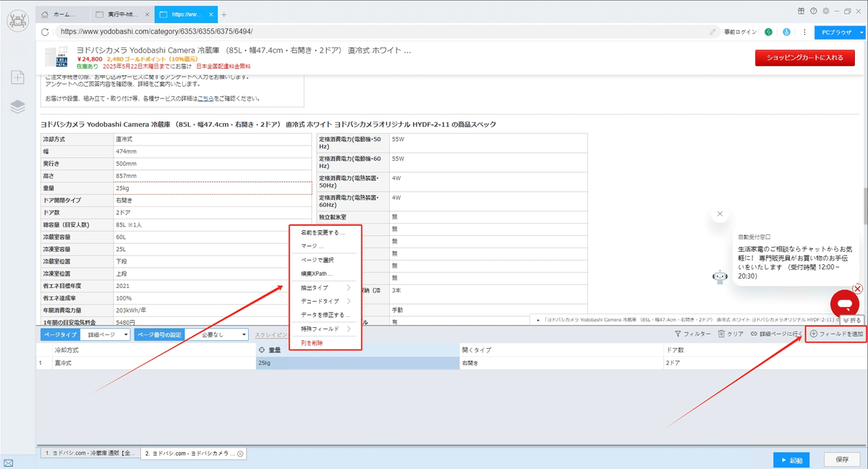Viewport: 868px width, 469px height.
Task: Click the ページタイプ button
Action: pyautogui.click(x=60, y=334)
